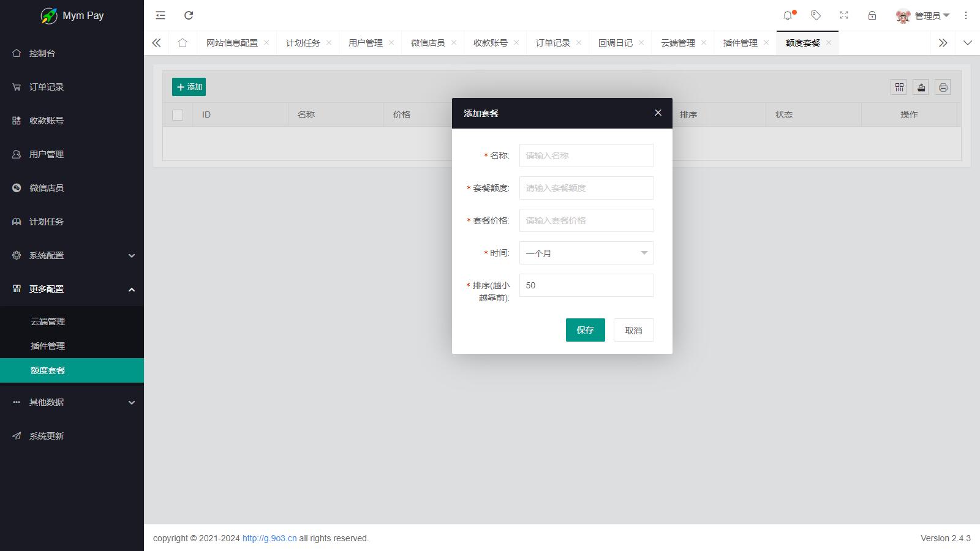The height and width of the screenshot is (551, 980).
Task: Go to home tab icon
Action: 183,43
